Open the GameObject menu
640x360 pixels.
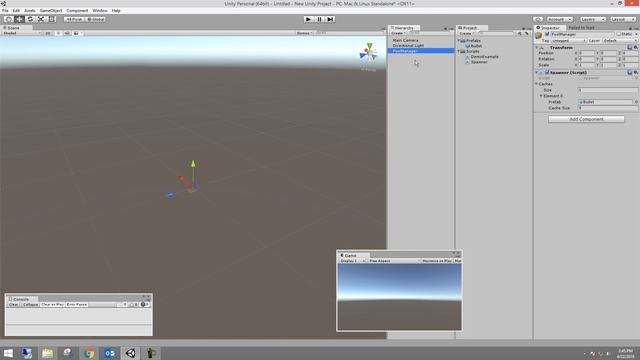tap(51, 11)
